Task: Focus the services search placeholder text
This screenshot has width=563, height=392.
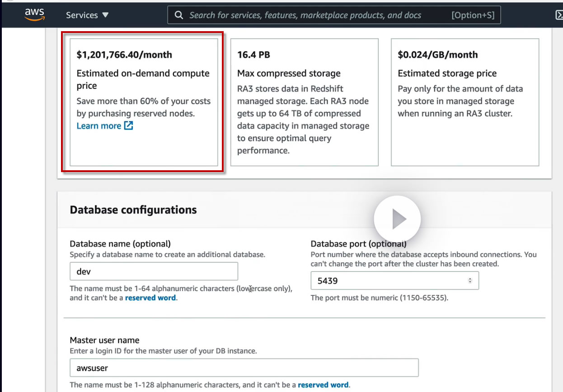Action: (x=305, y=15)
